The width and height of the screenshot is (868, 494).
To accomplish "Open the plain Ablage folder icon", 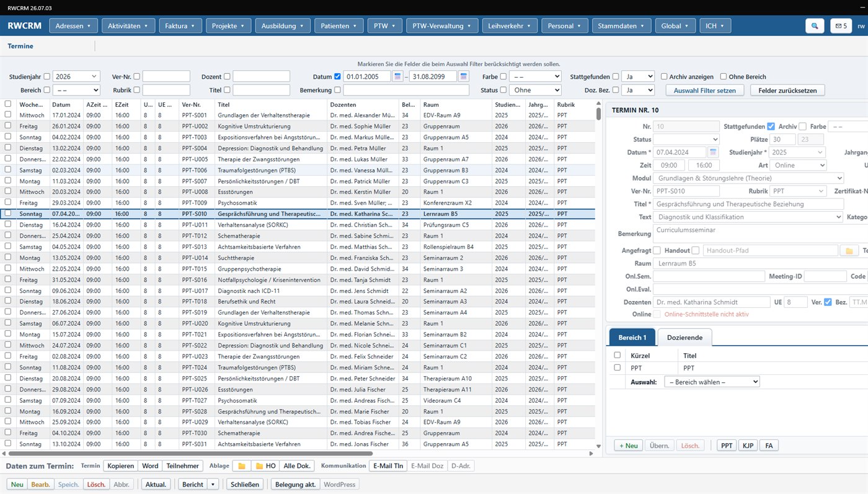I will click(241, 466).
